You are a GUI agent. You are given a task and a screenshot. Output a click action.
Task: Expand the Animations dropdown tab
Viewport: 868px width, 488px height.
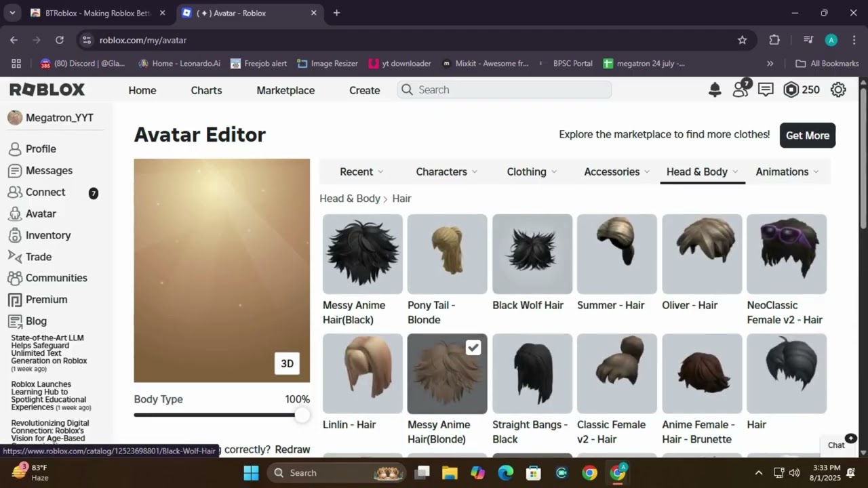(x=787, y=171)
